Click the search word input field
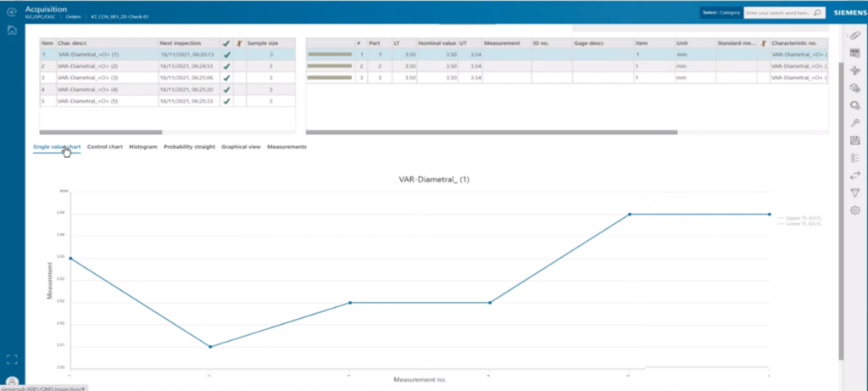The height and width of the screenshot is (391, 868). tap(778, 13)
